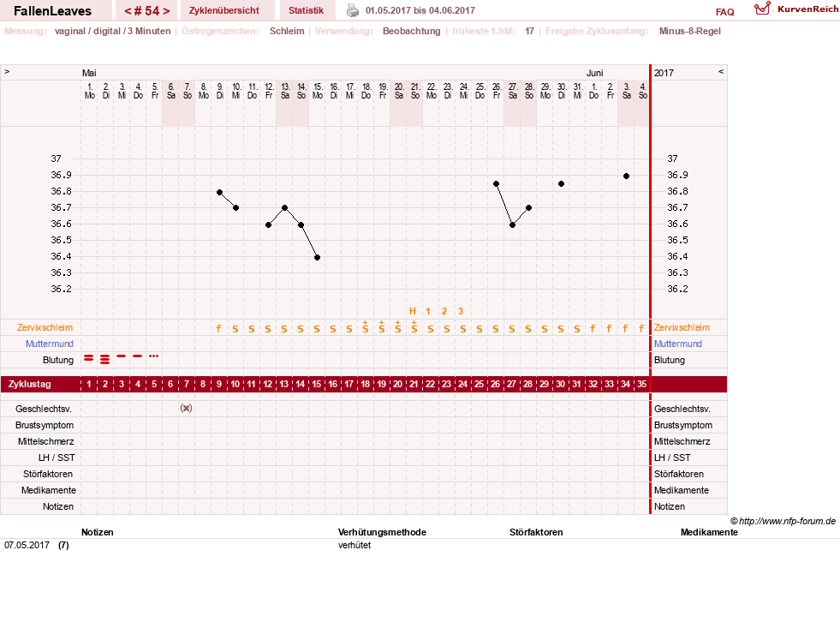Click the light bleeding dash on day 4
The image size is (840, 634).
coord(138,356)
